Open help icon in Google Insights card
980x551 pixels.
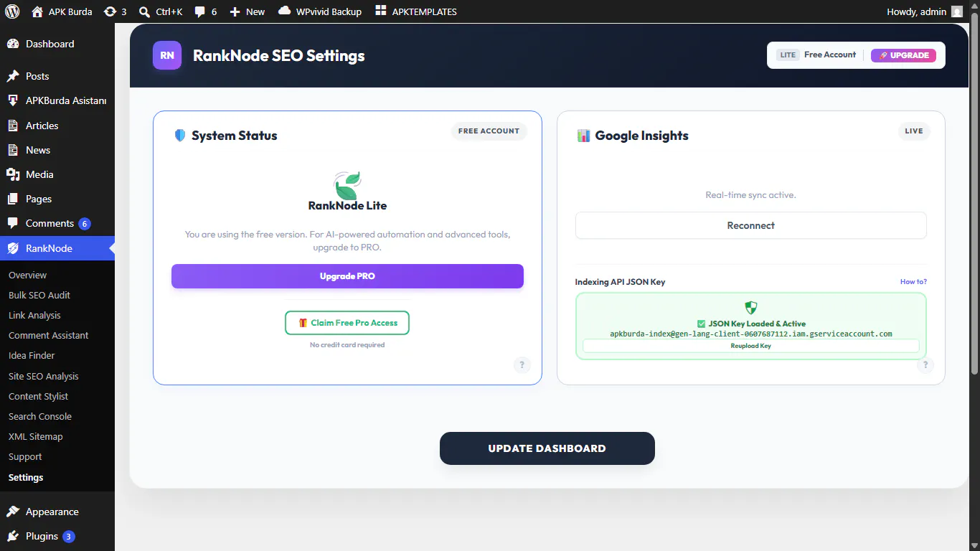pos(925,364)
